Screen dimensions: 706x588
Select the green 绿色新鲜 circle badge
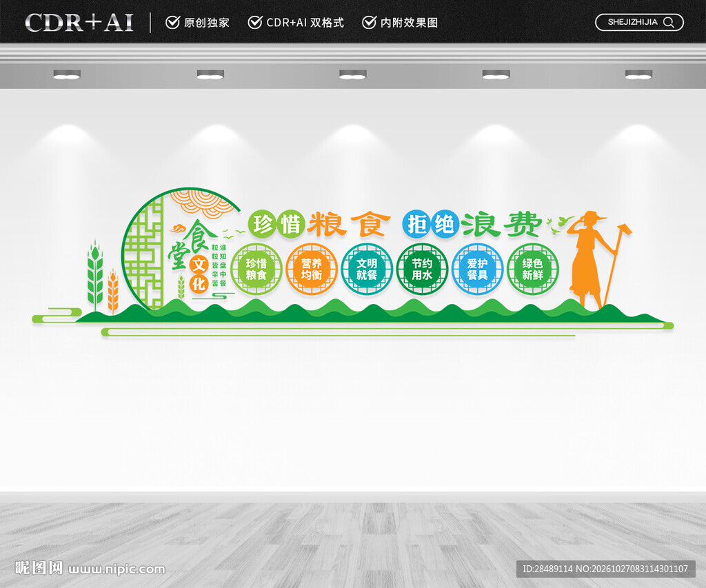pos(533,269)
